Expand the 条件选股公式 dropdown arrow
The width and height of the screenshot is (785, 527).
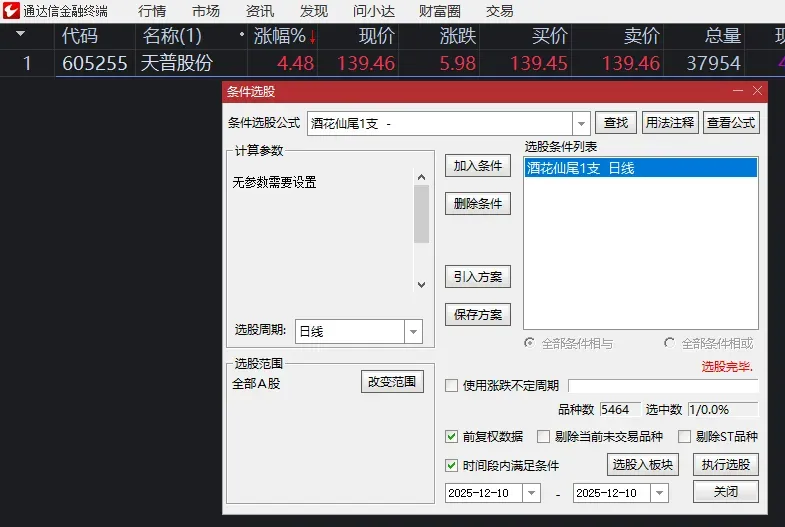point(581,123)
